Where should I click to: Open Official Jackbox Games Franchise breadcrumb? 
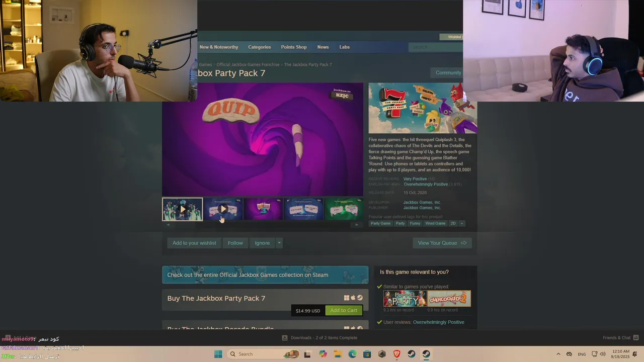pos(248,64)
